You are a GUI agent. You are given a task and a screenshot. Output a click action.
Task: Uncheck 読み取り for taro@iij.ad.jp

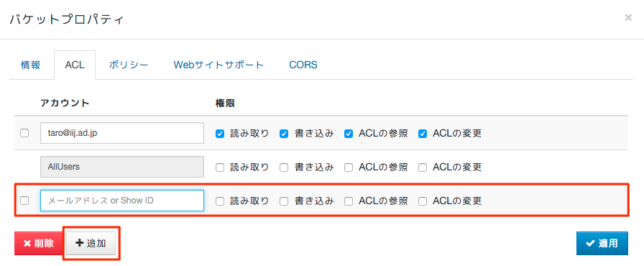220,134
